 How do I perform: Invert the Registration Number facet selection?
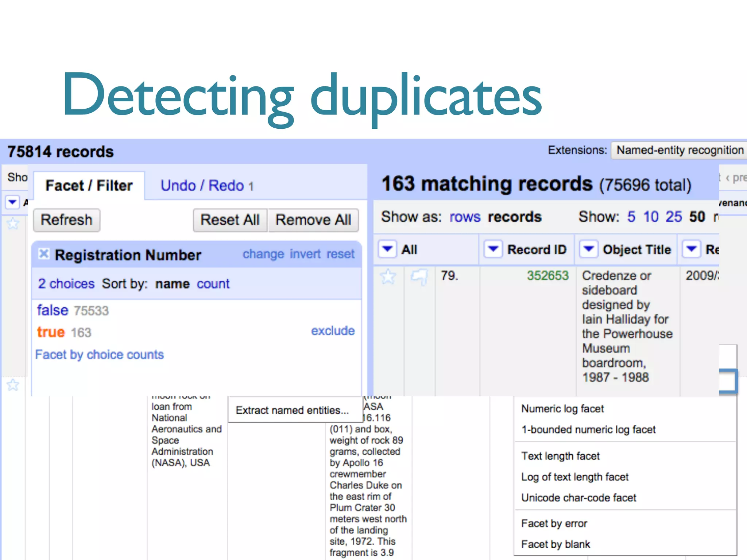305,254
